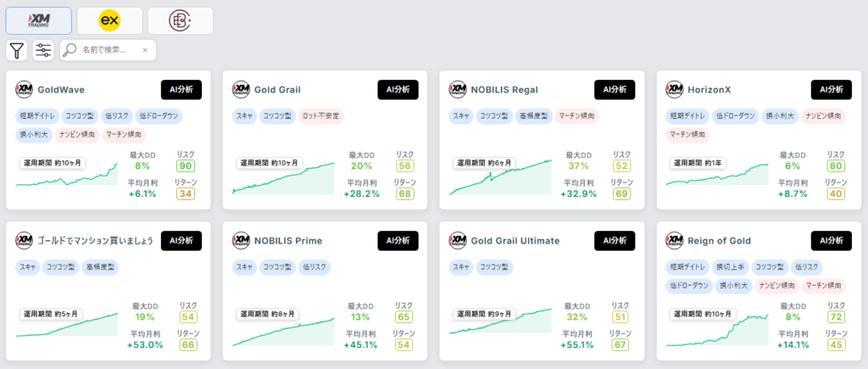Click XM logo on Gold Grail Ultimate card
868x369 pixels.
(457, 241)
